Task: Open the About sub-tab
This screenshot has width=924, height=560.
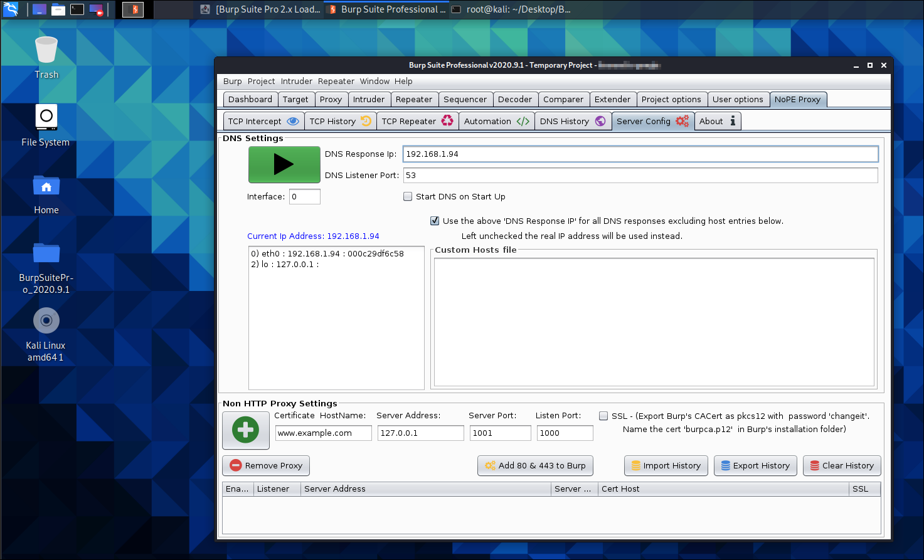Action: pyautogui.click(x=718, y=121)
